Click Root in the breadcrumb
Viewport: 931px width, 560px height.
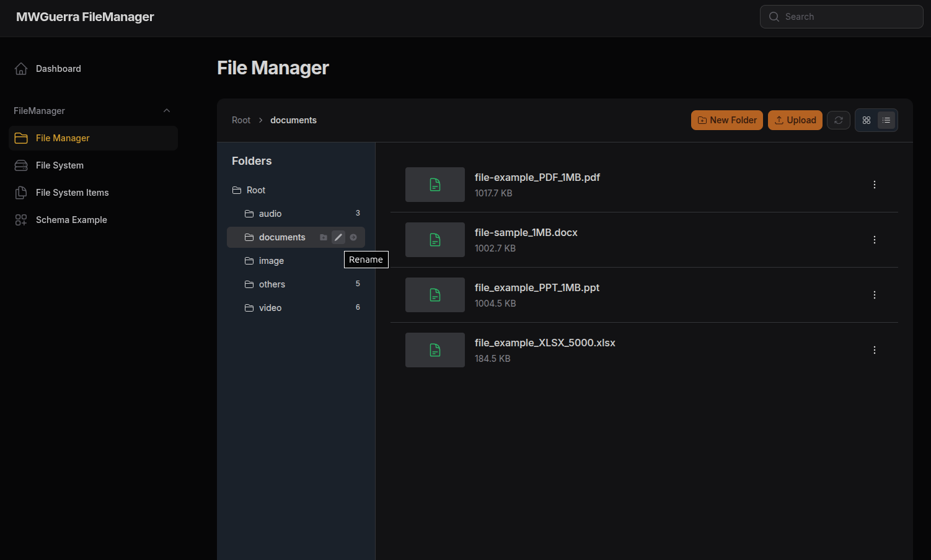(x=241, y=120)
